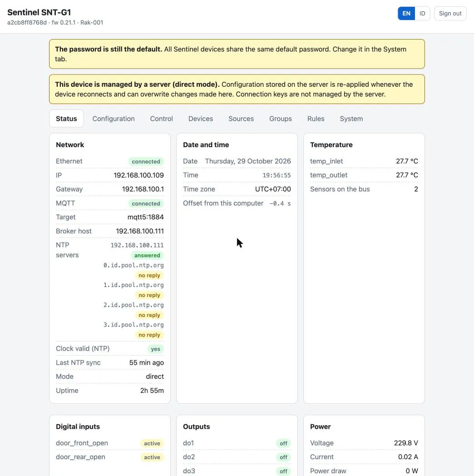The width and height of the screenshot is (474, 476).
Task: Click the temp_inlet reading 27.7 °C
Action: 407,161
